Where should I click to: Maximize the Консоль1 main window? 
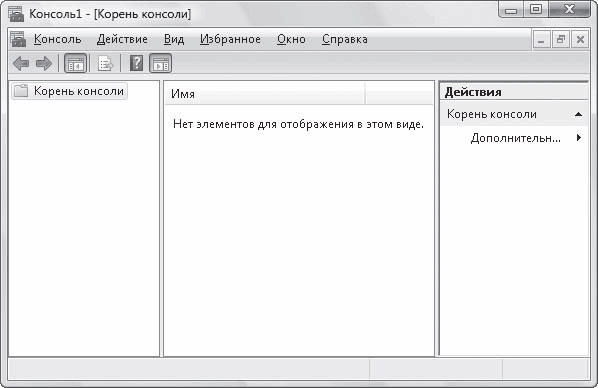tap(536, 10)
